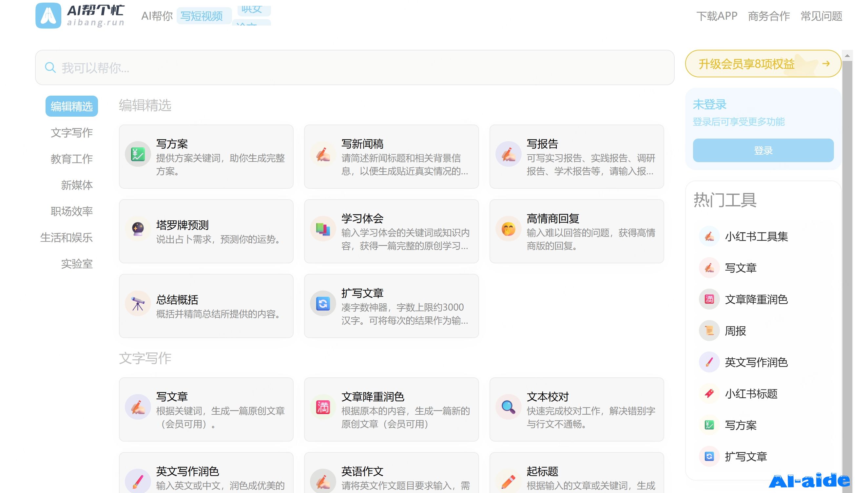Viewport: 868px width, 493px height.
Task: Click the 未登录 status text
Action: (709, 104)
